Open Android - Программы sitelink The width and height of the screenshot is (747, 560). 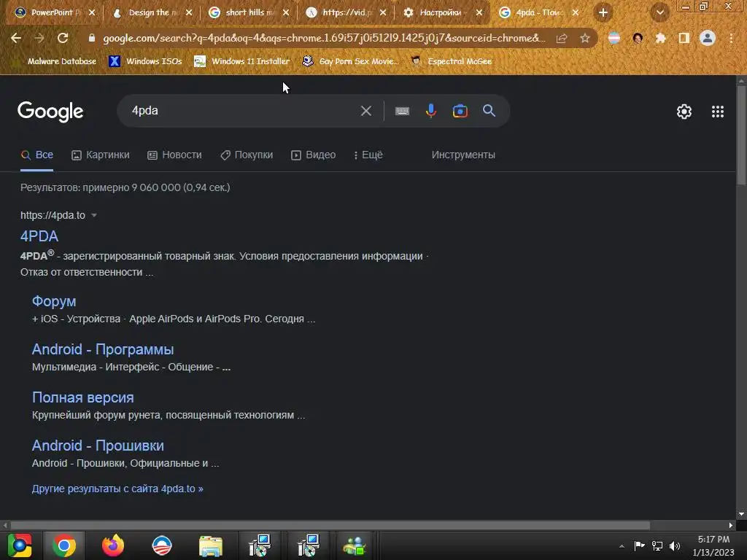[102, 349]
